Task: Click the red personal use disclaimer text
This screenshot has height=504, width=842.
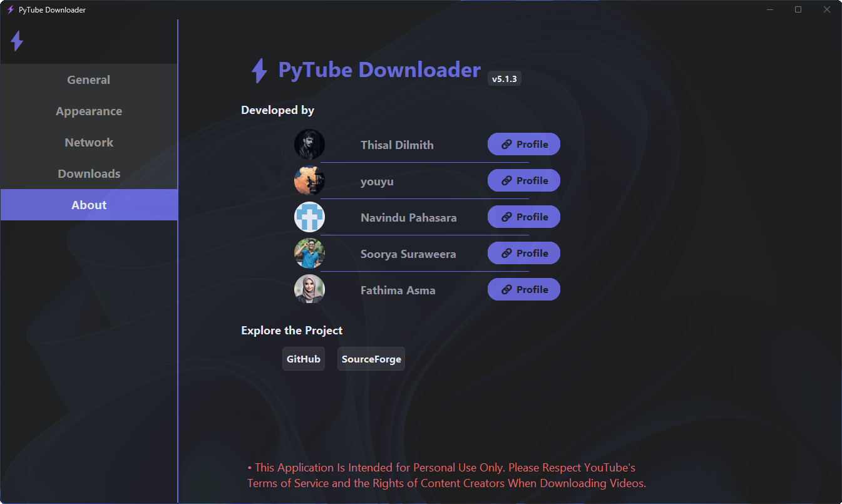Action: coord(446,475)
